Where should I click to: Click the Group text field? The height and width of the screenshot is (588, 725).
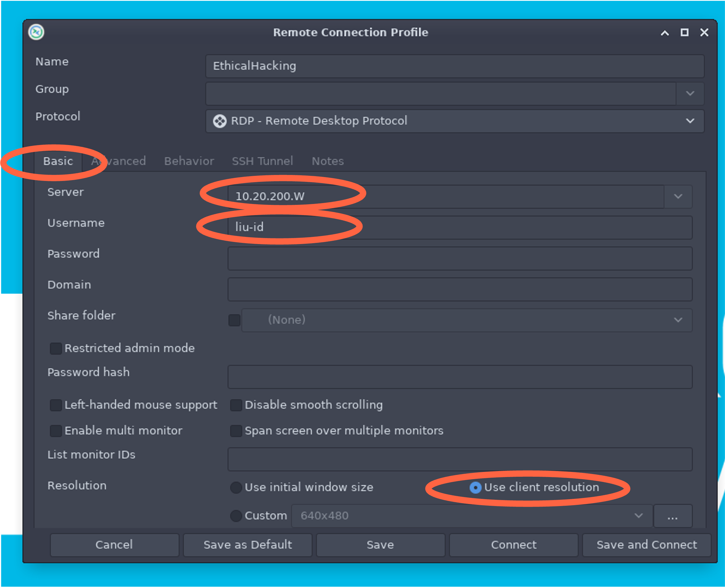click(x=441, y=94)
